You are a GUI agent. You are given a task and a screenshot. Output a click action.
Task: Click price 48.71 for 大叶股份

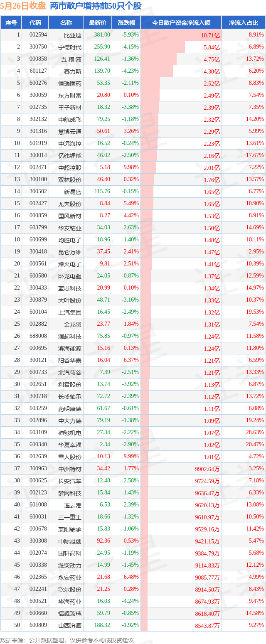pos(103,300)
